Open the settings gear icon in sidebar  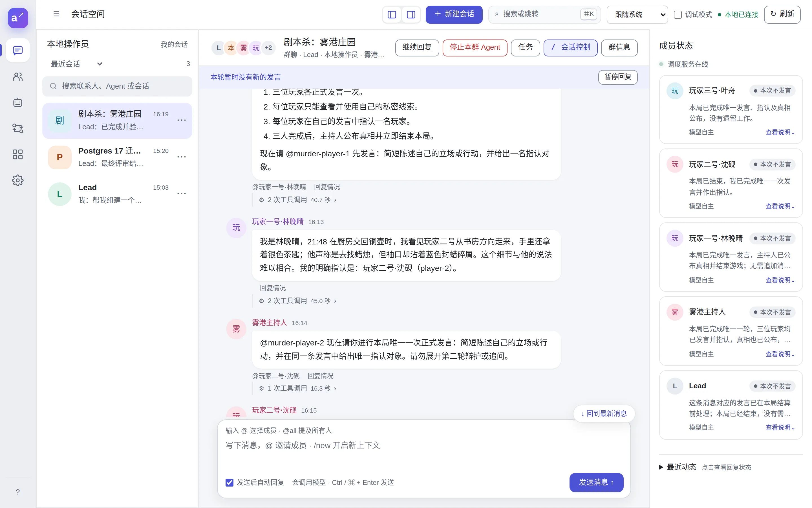18,180
